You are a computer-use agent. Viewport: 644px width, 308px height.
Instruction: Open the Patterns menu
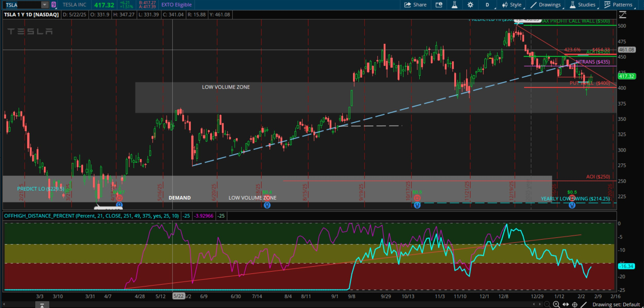pyautogui.click(x=618, y=5)
